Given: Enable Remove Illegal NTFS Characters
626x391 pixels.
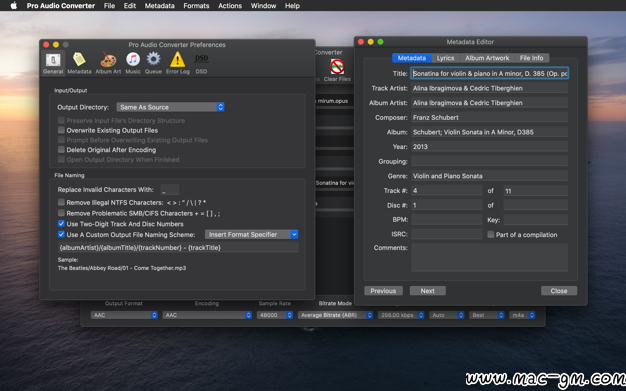Looking at the screenshot, I should click(61, 202).
